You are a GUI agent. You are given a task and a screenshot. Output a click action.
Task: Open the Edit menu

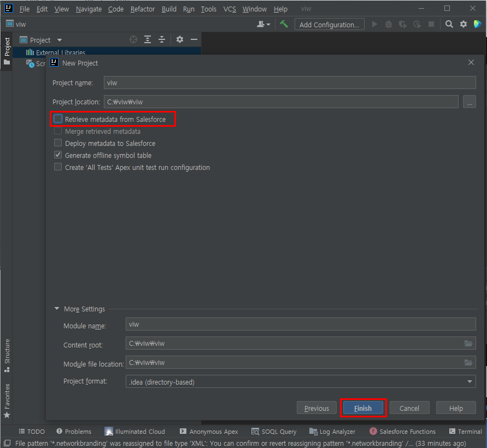pyautogui.click(x=42, y=9)
